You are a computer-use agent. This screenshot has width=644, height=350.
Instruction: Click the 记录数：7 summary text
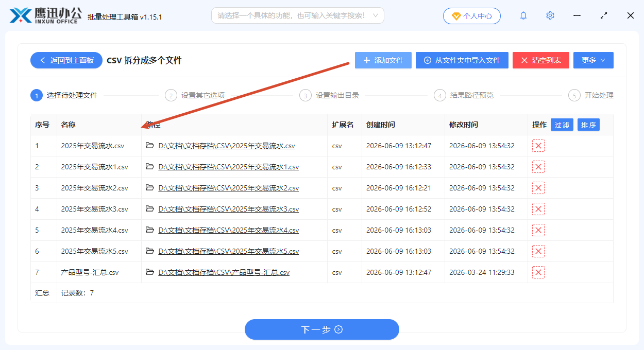[x=77, y=293]
